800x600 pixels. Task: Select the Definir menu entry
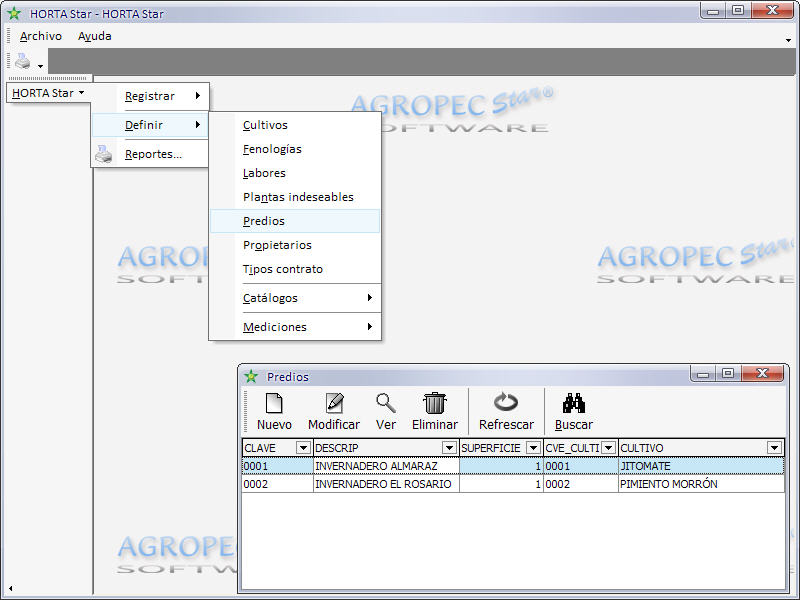point(150,125)
